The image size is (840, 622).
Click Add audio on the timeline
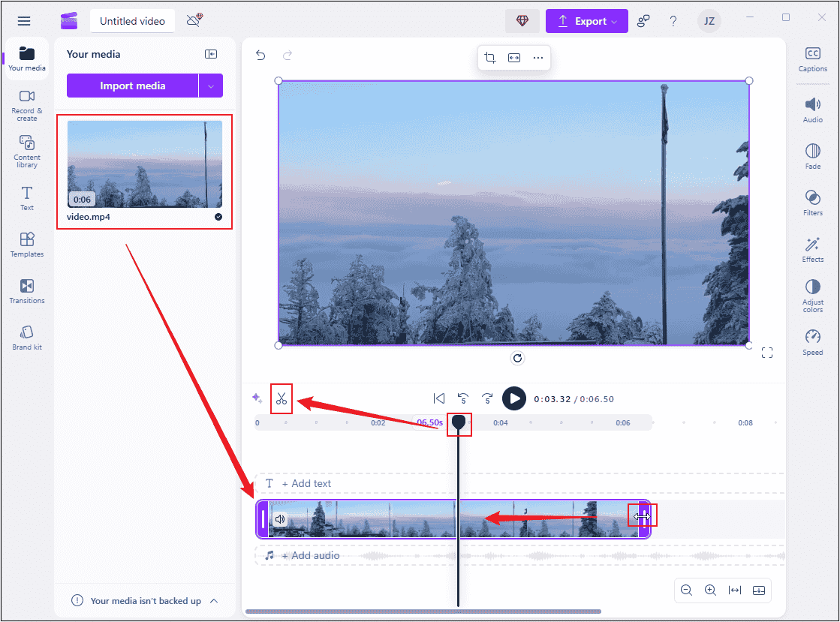click(309, 556)
